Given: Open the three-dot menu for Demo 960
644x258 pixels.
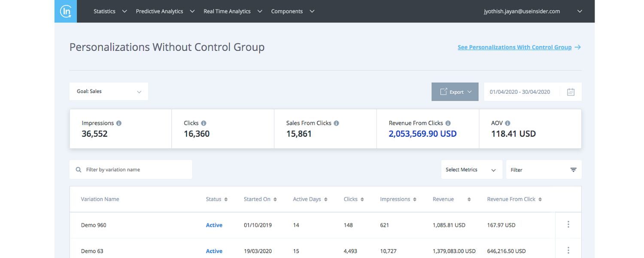Looking at the screenshot, I should [x=568, y=224].
